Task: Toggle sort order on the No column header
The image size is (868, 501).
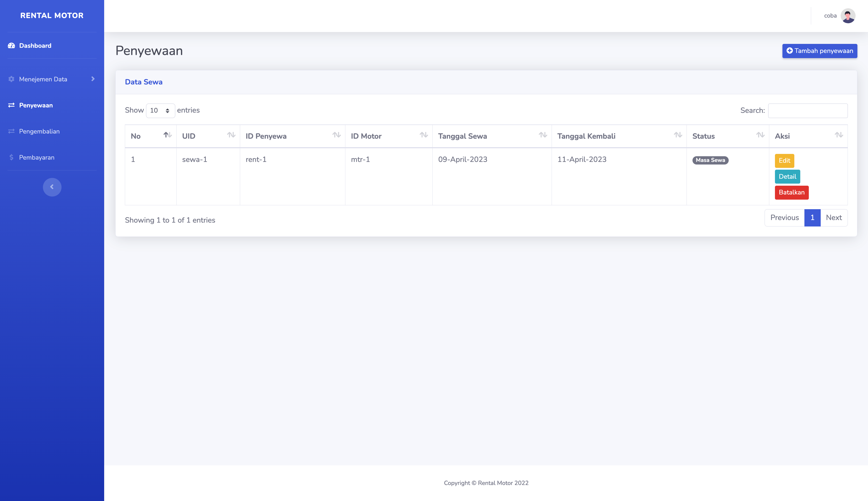Action: click(x=168, y=135)
